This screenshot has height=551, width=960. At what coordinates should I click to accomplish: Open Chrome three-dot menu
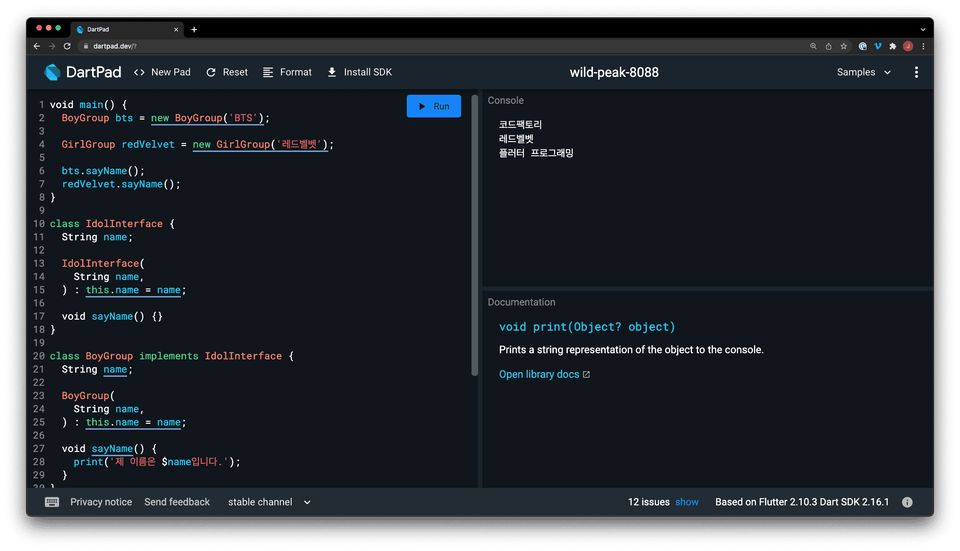[923, 46]
